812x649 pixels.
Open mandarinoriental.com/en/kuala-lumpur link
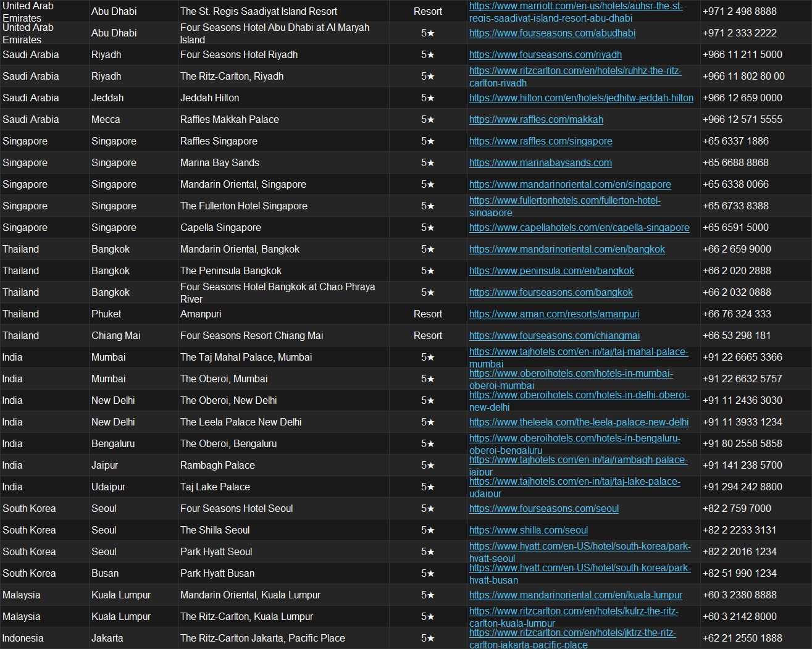pos(576,595)
